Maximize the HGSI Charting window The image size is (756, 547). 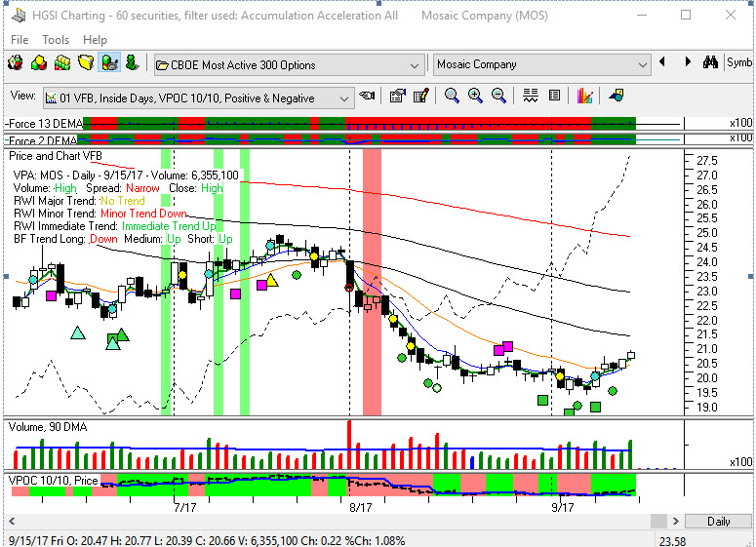686,15
